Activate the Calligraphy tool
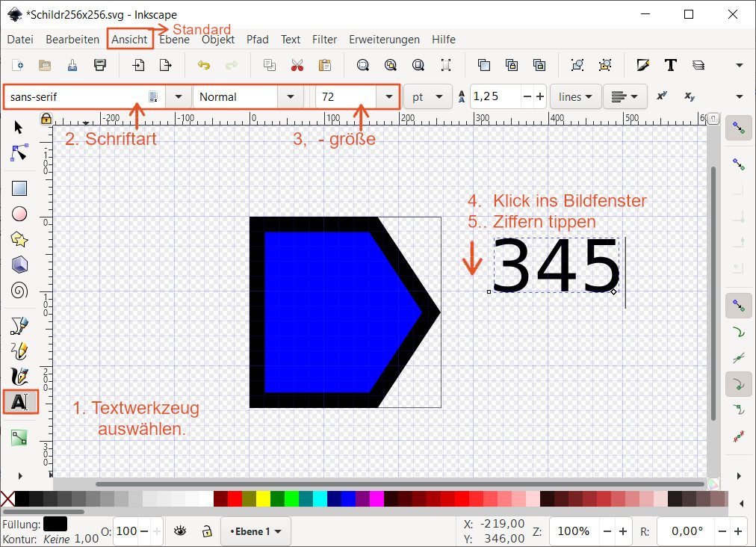This screenshot has height=547, width=756. (x=19, y=376)
